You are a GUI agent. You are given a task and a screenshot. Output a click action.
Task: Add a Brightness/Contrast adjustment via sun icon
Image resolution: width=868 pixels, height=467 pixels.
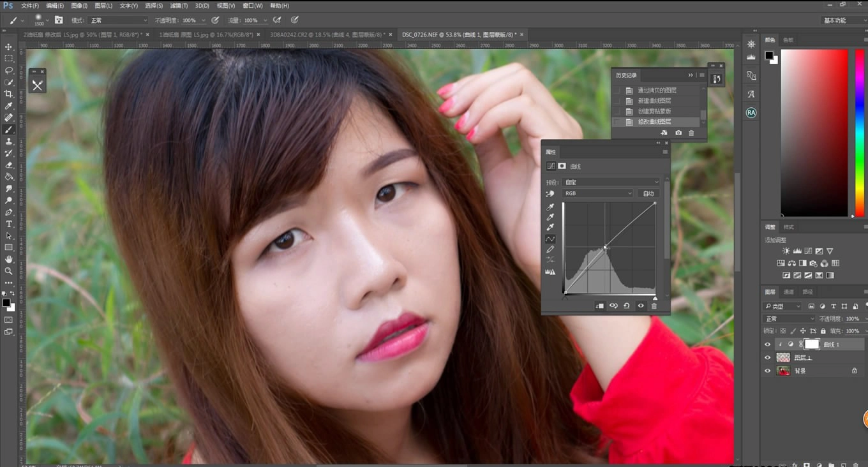pyautogui.click(x=786, y=251)
